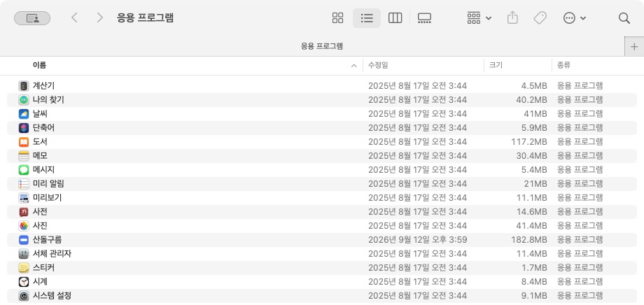Viewport: 644px width, 305px height.
Task: Click the 41.4MB size value
Action: (531, 226)
